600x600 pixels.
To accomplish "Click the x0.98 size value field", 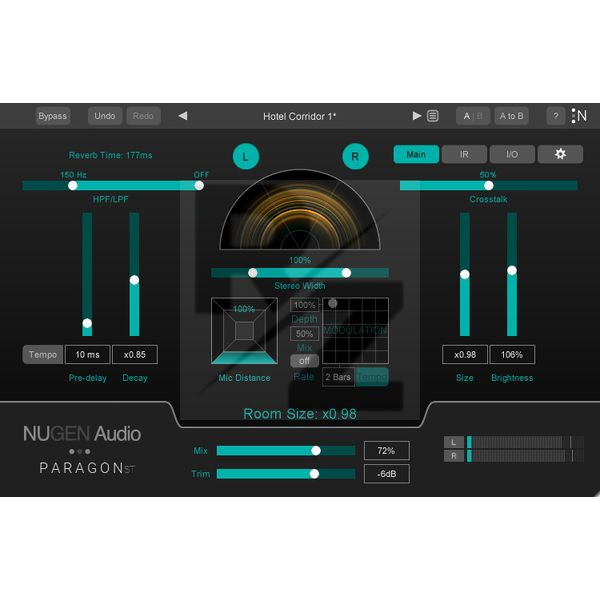I will (x=465, y=354).
